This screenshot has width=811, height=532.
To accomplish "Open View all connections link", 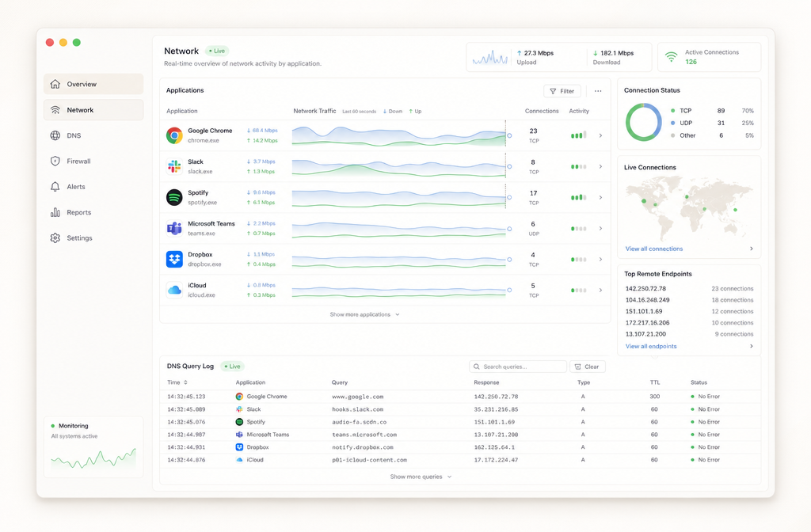I will 653,249.
